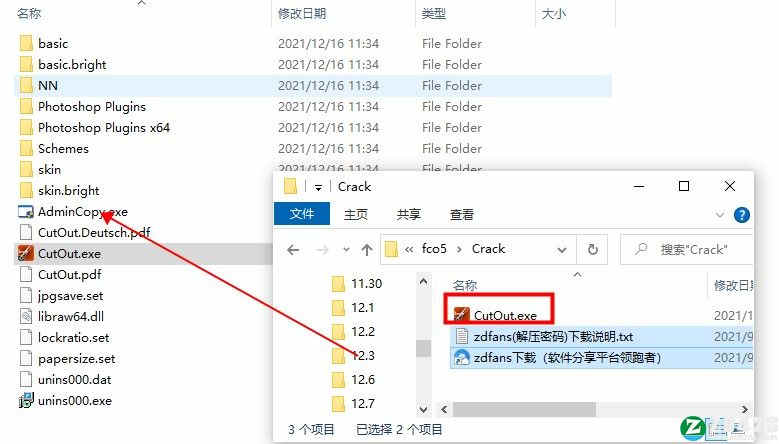Go up one folder with the up arrow
Image resolution: width=779 pixels, height=444 pixels.
pyautogui.click(x=367, y=249)
